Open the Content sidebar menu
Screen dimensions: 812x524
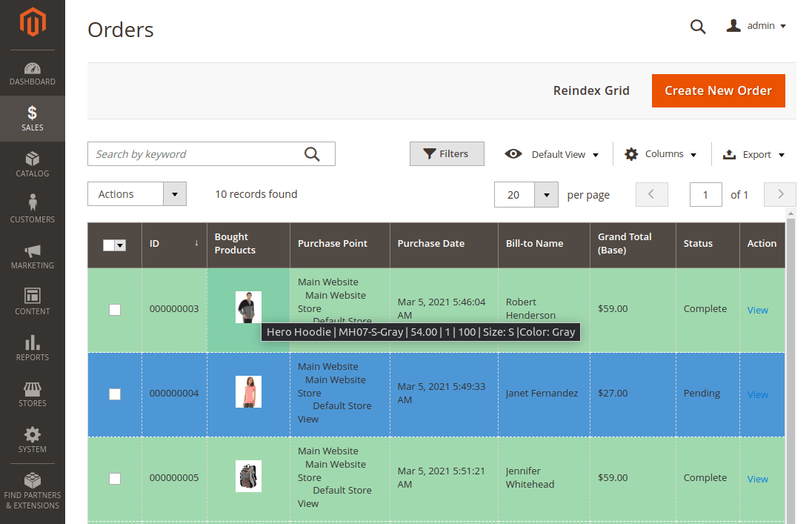(x=33, y=302)
